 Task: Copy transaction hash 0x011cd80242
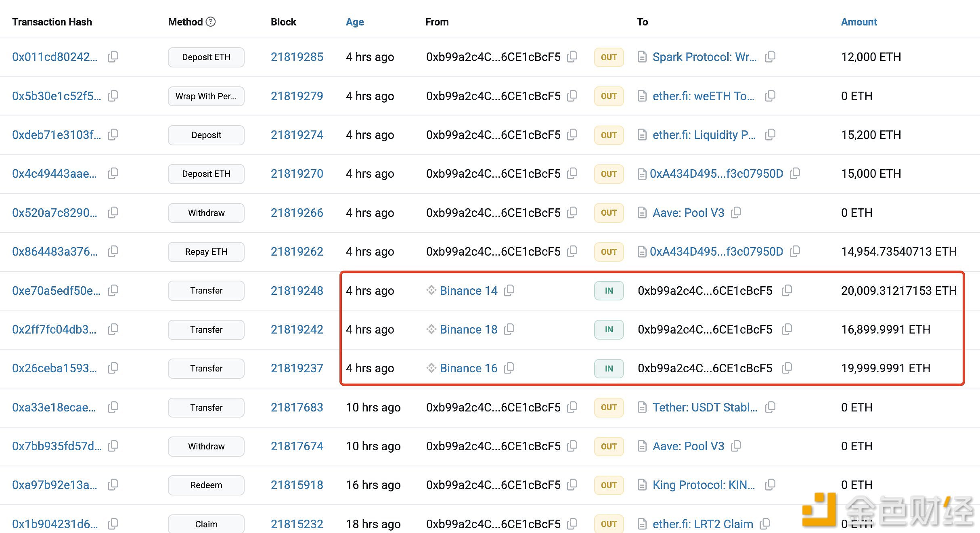point(113,57)
